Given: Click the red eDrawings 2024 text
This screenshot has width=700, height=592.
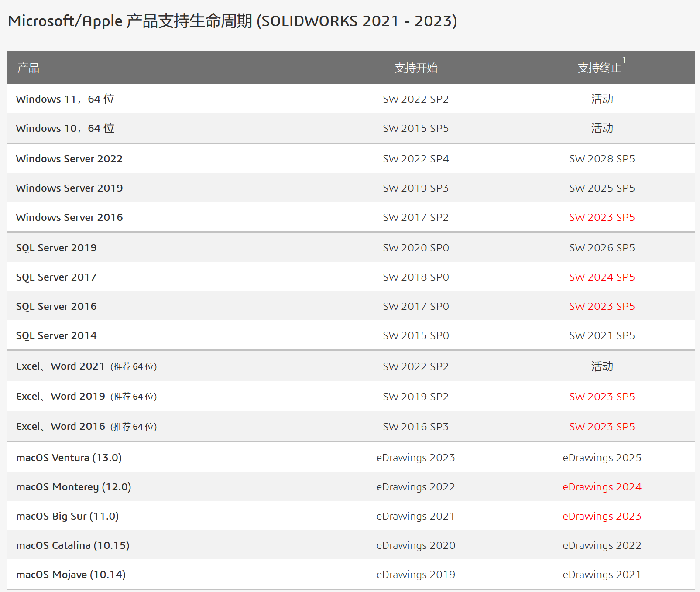Looking at the screenshot, I should tap(601, 487).
